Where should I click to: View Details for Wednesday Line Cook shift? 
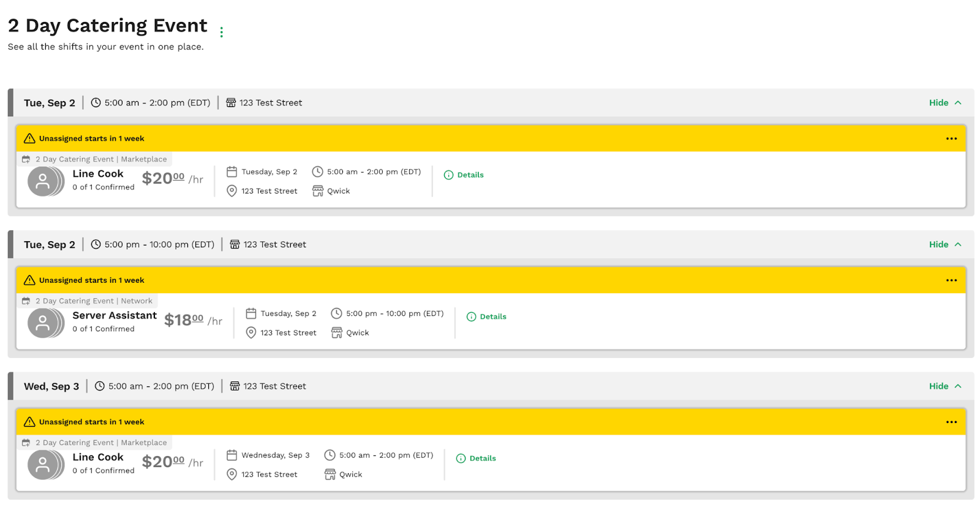point(476,459)
